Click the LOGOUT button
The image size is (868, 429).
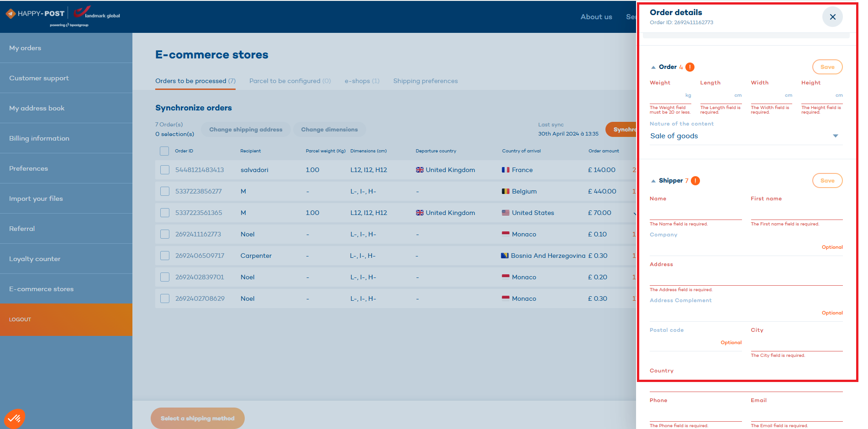coord(66,319)
